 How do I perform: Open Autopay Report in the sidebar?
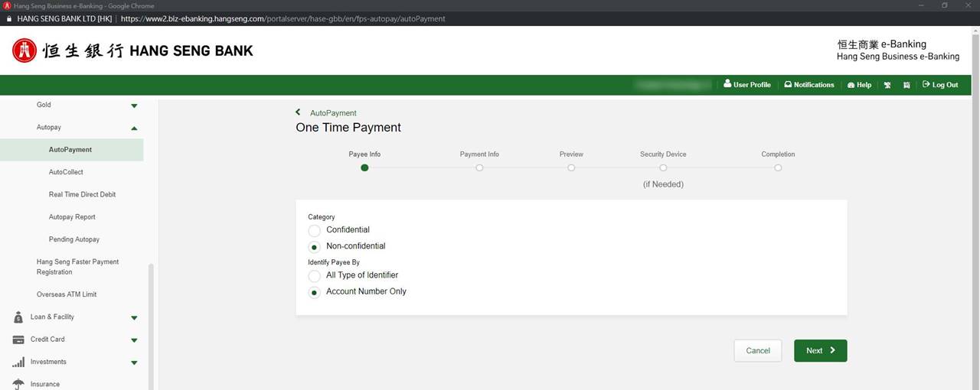tap(72, 217)
